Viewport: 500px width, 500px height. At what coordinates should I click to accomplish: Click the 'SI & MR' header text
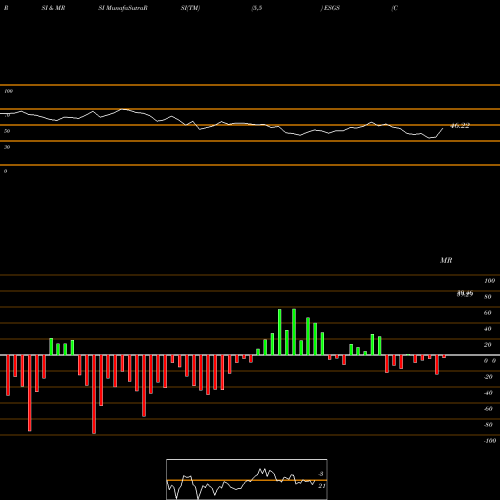pyautogui.click(x=53, y=8)
